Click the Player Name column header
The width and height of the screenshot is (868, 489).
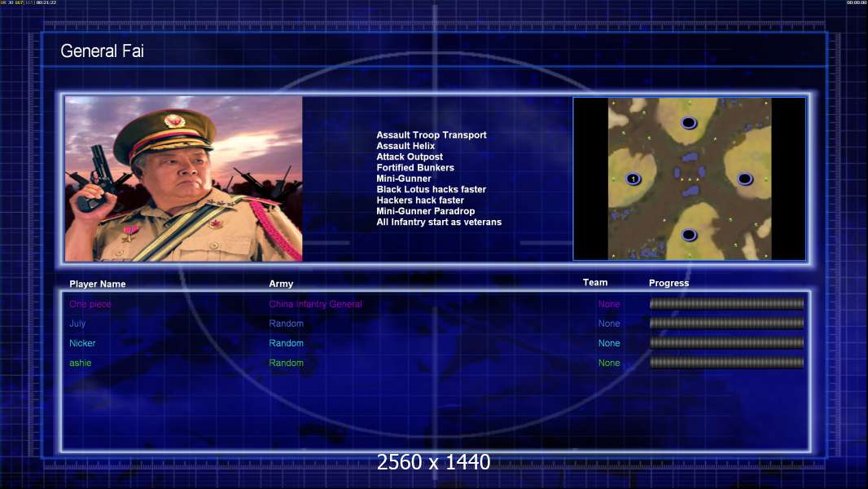[98, 284]
